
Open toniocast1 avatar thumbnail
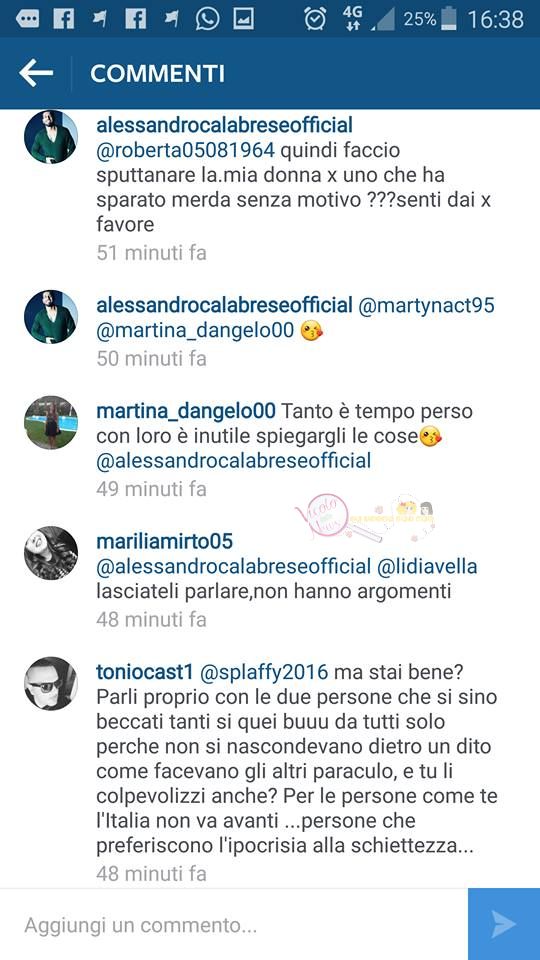click(51, 684)
